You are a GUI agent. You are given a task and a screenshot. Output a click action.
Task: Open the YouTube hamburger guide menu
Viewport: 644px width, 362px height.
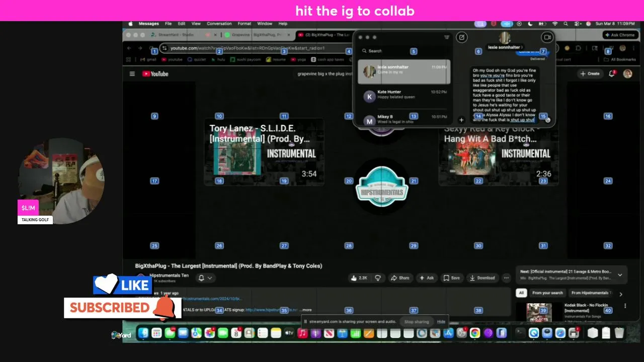point(132,74)
